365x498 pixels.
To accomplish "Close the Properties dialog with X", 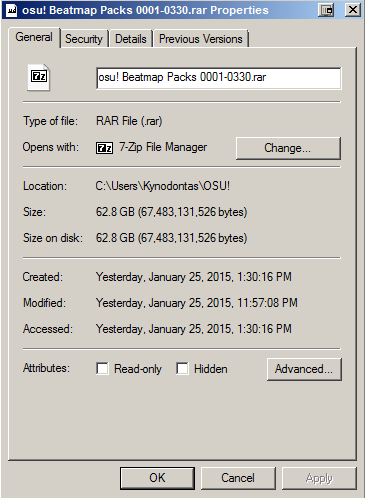I will pos(353,10).
